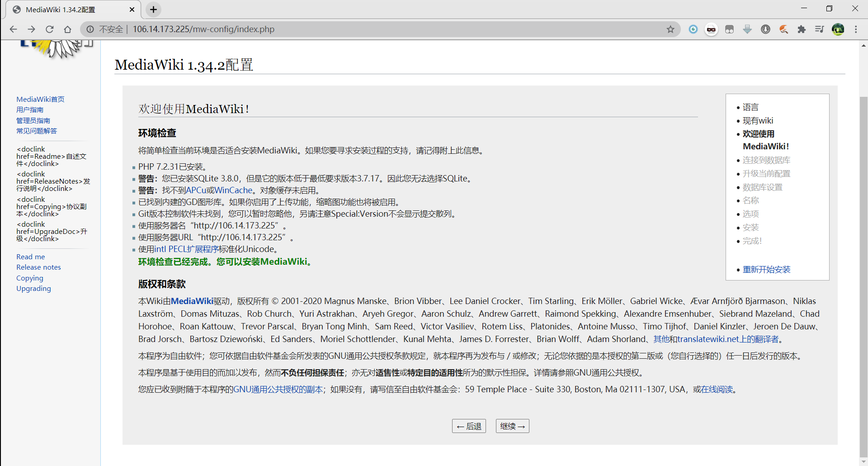The height and width of the screenshot is (466, 868).
Task: Bookmark this page with star icon
Action: click(670, 29)
